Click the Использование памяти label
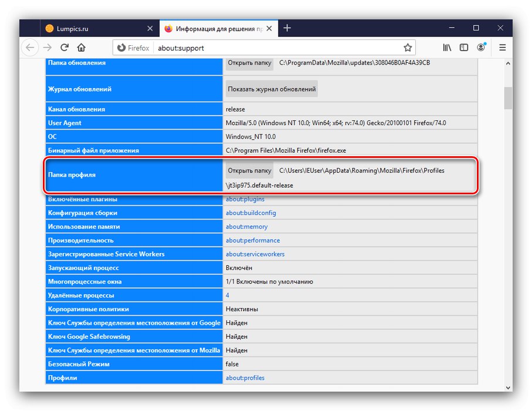 tap(84, 227)
